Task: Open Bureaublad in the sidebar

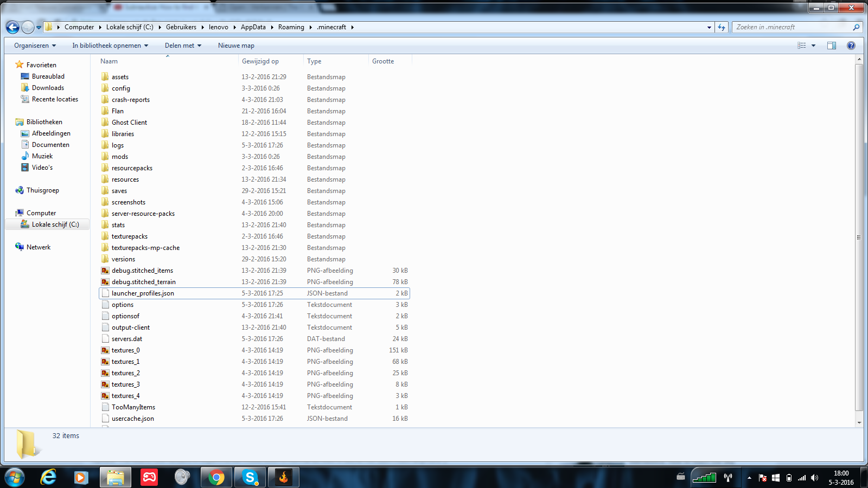Action: [x=48, y=76]
